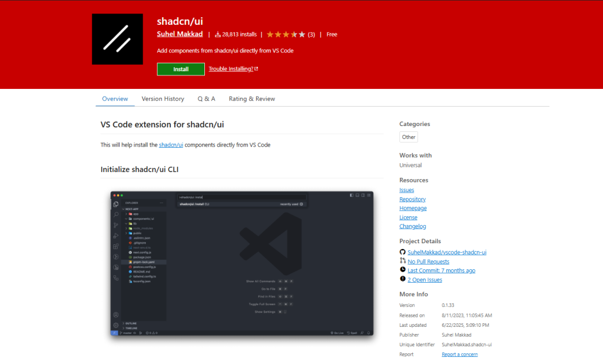This screenshot has width=603, height=364.
Task: Follow the shadcn/ui link in the description
Action: [x=171, y=145]
